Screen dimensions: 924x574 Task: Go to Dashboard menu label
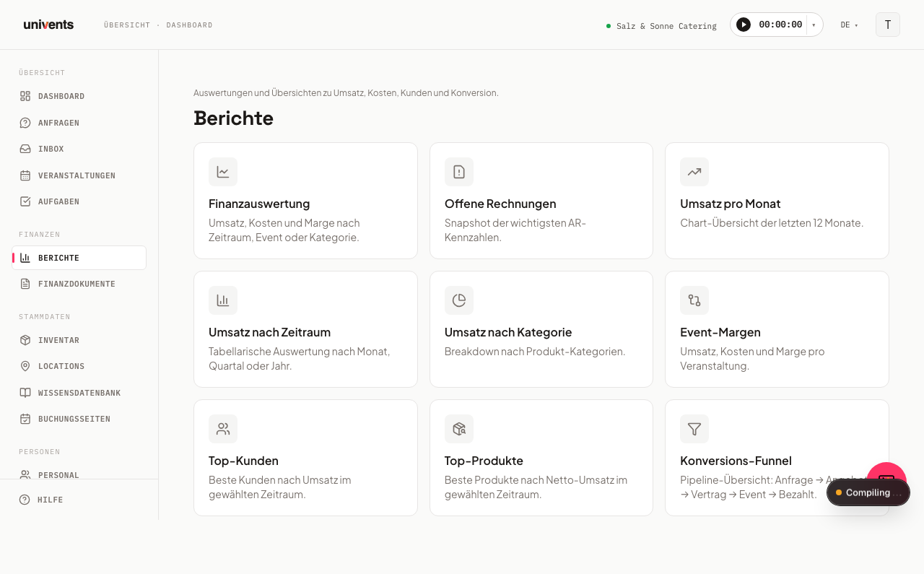point(61,96)
